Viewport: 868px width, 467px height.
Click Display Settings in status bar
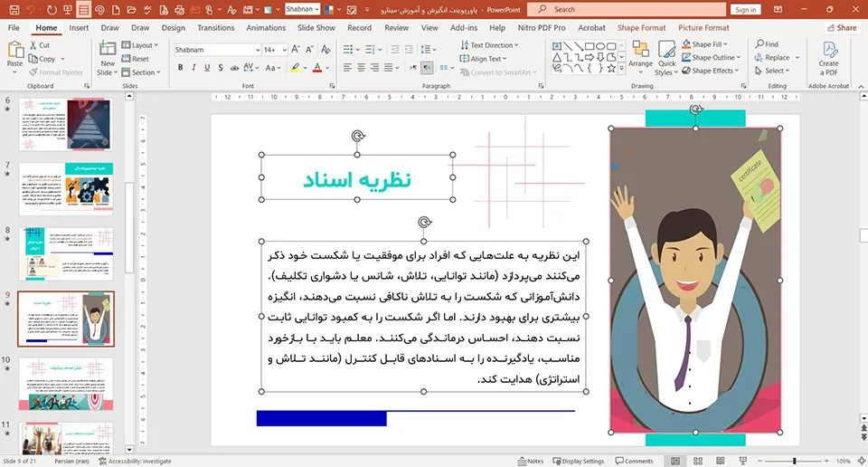pyautogui.click(x=579, y=461)
